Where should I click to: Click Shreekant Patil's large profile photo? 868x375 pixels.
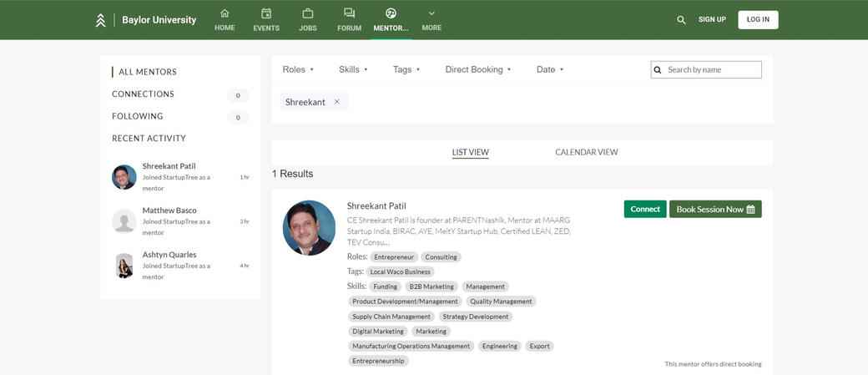(309, 228)
